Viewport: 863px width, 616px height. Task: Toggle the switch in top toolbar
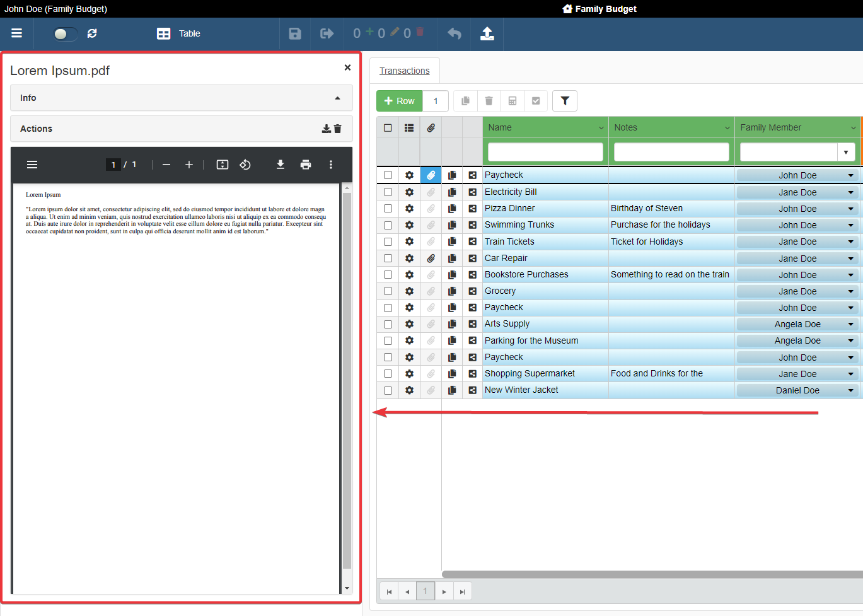65,33
